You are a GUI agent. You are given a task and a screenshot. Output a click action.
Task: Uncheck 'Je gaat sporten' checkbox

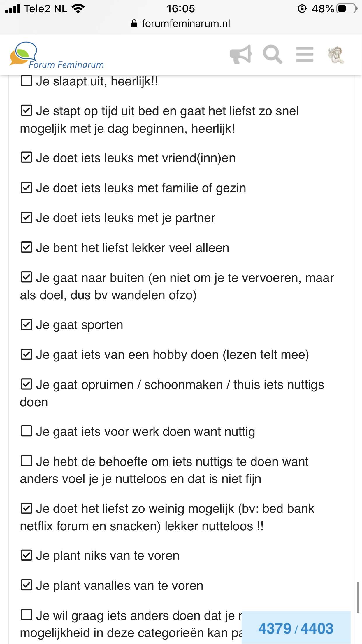click(26, 325)
